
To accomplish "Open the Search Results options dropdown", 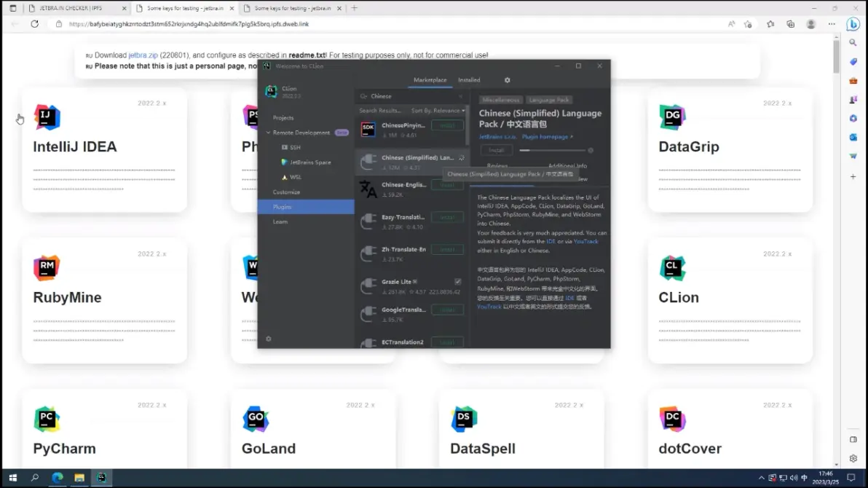I will pos(380,110).
